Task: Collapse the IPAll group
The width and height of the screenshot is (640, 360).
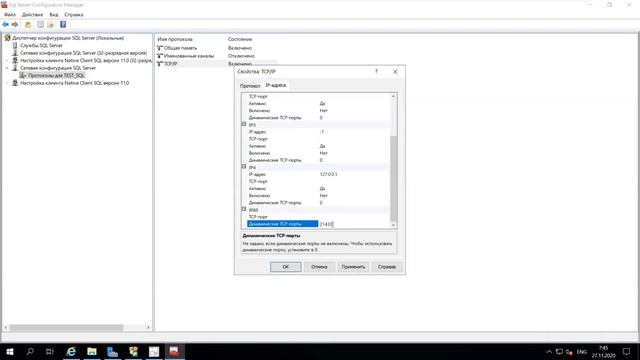Action: pos(244,209)
